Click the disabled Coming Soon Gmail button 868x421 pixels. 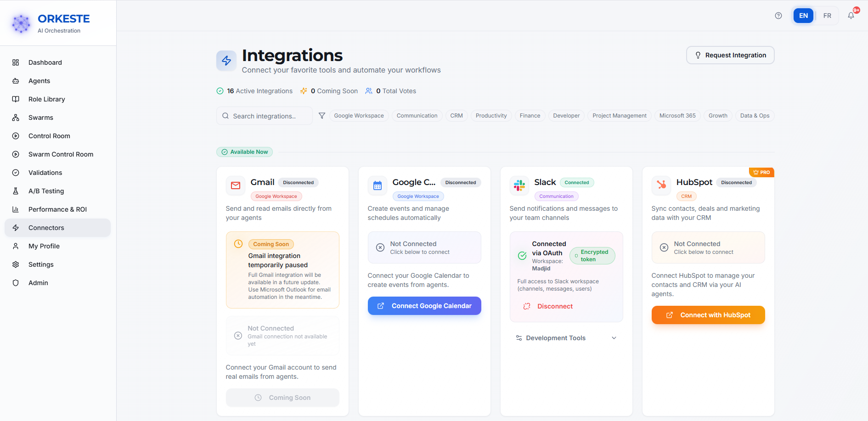pyautogui.click(x=282, y=398)
